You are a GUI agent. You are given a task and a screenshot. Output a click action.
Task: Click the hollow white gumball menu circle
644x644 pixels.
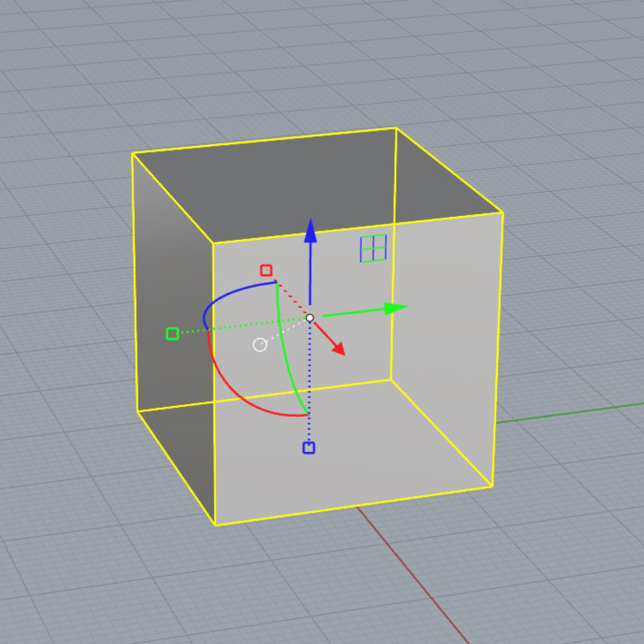tap(260, 345)
